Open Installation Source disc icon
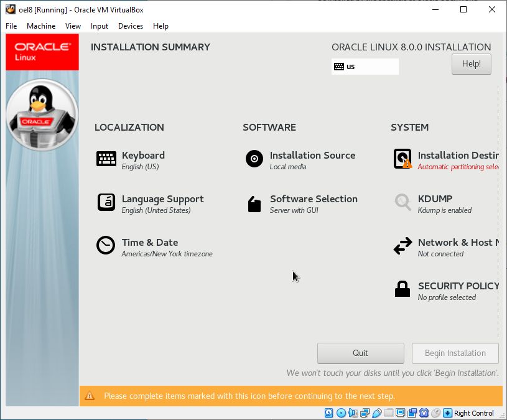The image size is (507, 420). coord(254,159)
